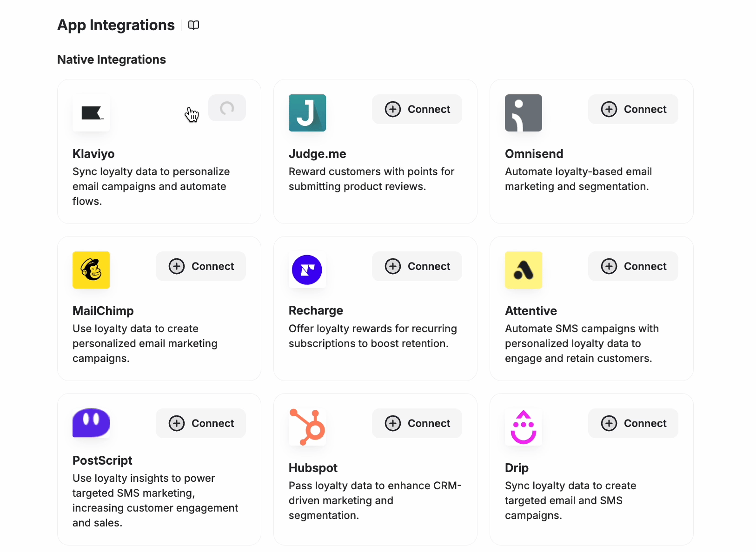Click the Omnisend card title
Viewport: 756px width, 552px height.
click(x=534, y=154)
